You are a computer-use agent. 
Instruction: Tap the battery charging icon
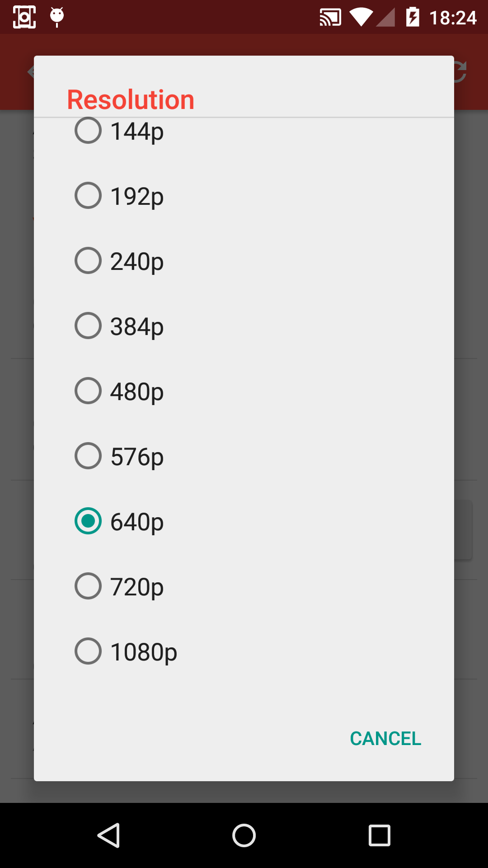[413, 17]
